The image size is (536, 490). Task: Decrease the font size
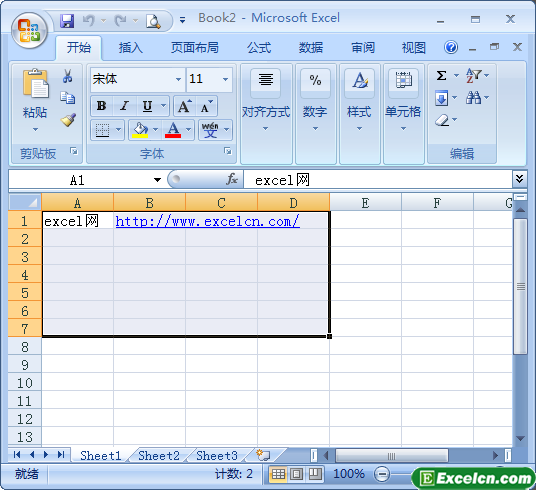tap(206, 106)
